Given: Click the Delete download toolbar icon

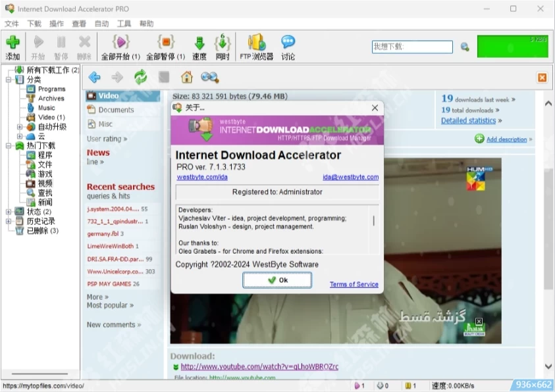Looking at the screenshot, I should (x=84, y=42).
